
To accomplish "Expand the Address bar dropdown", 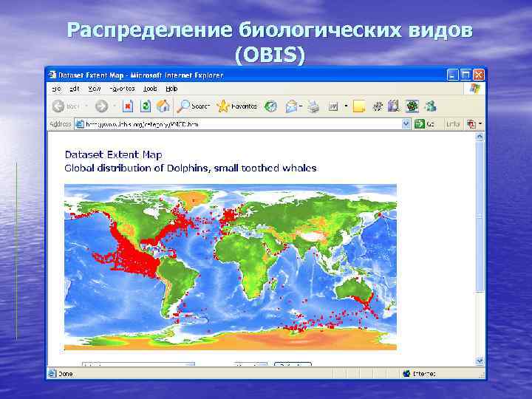I will 406,124.
